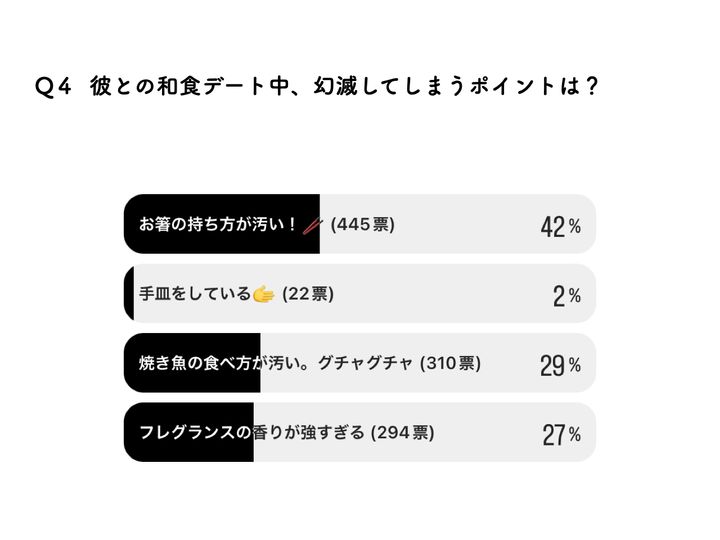Click the empty grey area of the 29% bar
720x540 pixels.
coord(515,364)
